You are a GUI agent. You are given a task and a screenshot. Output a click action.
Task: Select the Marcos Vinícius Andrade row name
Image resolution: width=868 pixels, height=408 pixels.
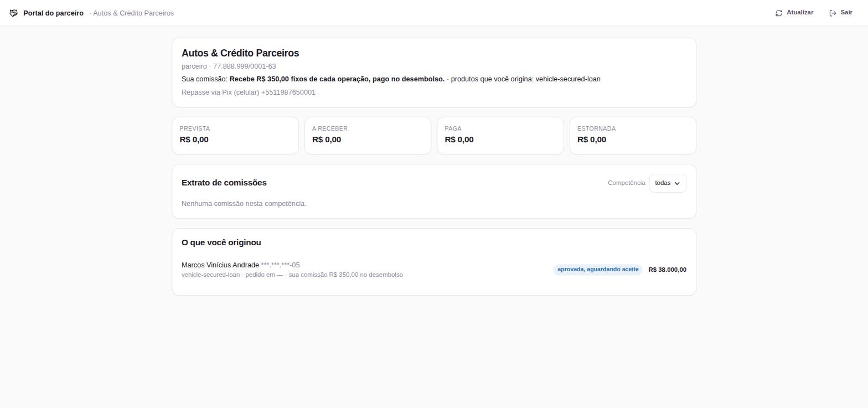(x=220, y=265)
